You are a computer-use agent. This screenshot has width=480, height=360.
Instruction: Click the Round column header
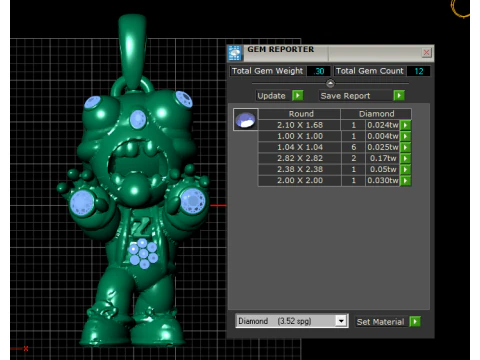(300, 114)
